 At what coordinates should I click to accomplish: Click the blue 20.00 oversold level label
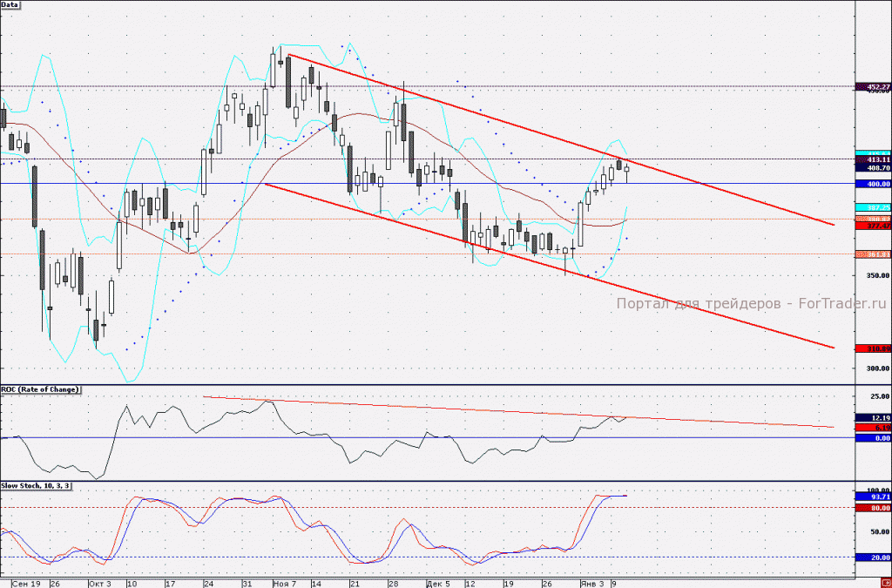[x=873, y=558]
